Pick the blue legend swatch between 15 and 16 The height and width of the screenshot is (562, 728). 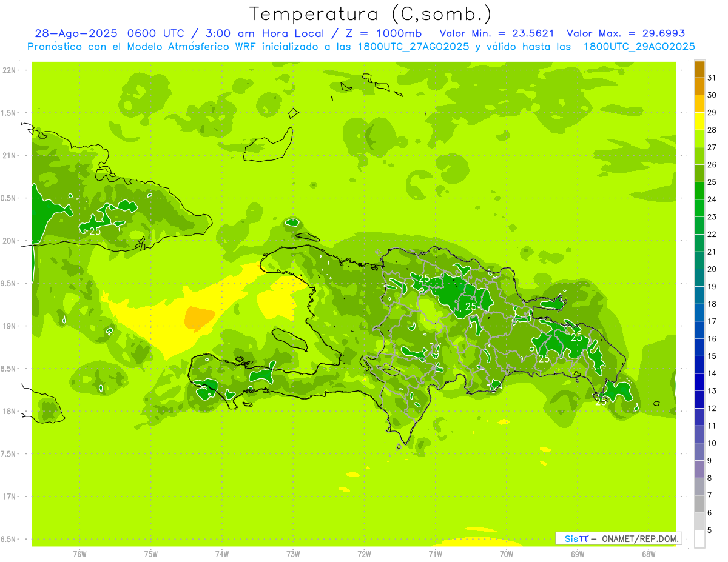coord(699,347)
